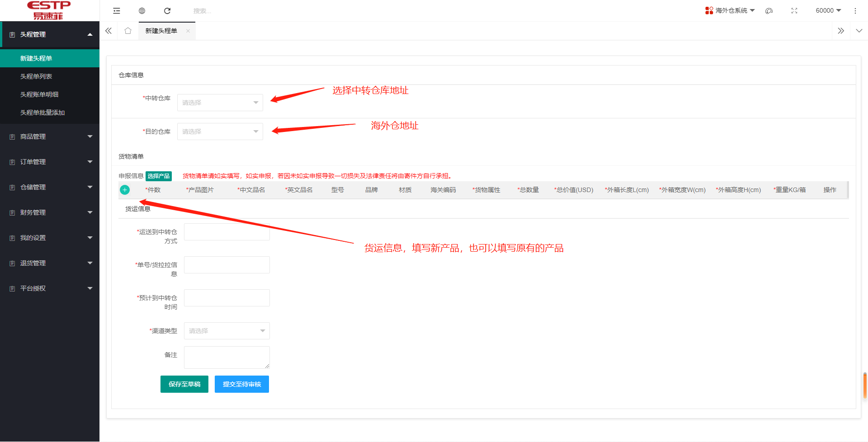Open the 目的仓库 dropdown
This screenshot has height=442, width=868.
click(220, 131)
